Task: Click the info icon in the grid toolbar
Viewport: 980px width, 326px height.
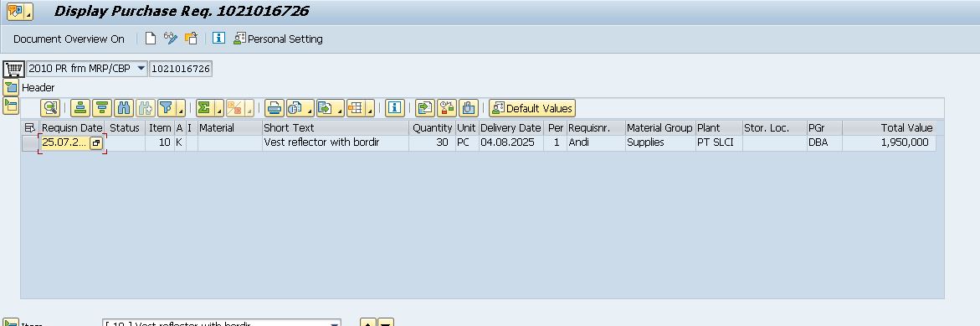Action: pos(394,108)
